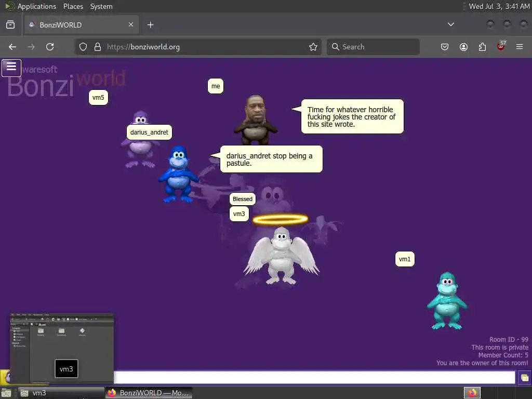Click the blue Bonzi character
The height and width of the screenshot is (399, 532).
click(178, 174)
